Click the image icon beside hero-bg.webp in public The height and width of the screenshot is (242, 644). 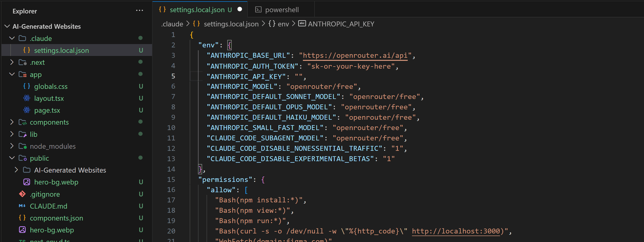[27, 182]
